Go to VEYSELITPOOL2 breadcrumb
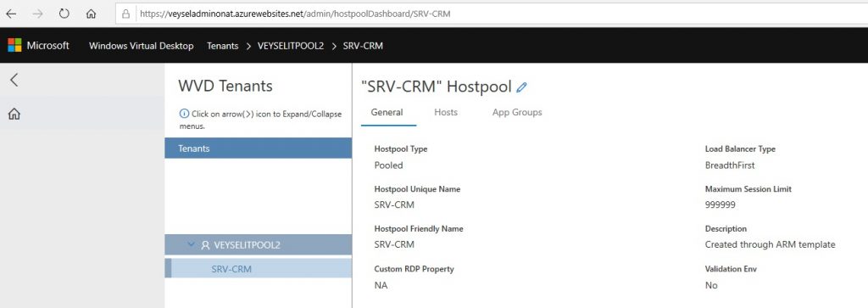Image resolution: width=868 pixels, height=308 pixels. click(291, 46)
